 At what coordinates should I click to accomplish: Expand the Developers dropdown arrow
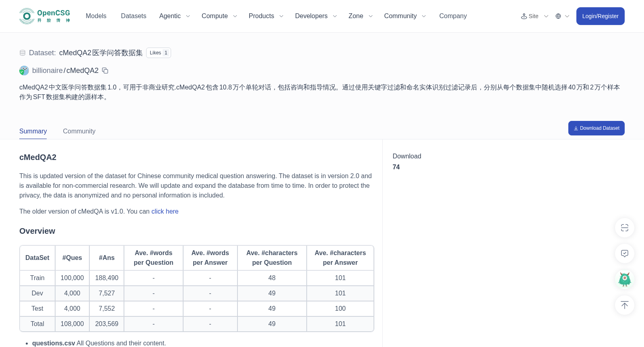coord(335,16)
